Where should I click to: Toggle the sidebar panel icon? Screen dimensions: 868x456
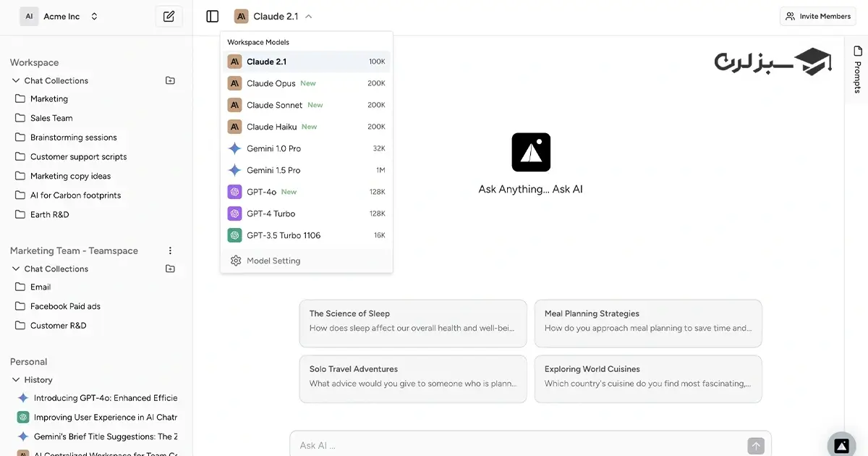point(212,16)
